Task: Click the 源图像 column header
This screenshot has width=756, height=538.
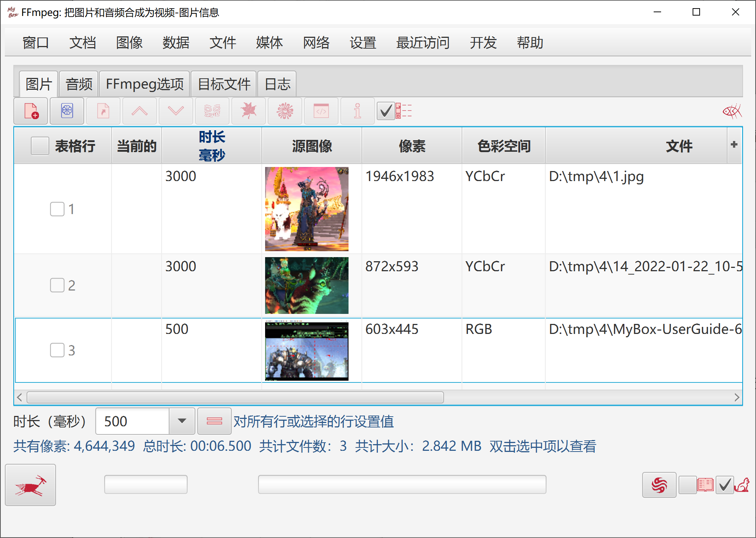Action: [312, 146]
